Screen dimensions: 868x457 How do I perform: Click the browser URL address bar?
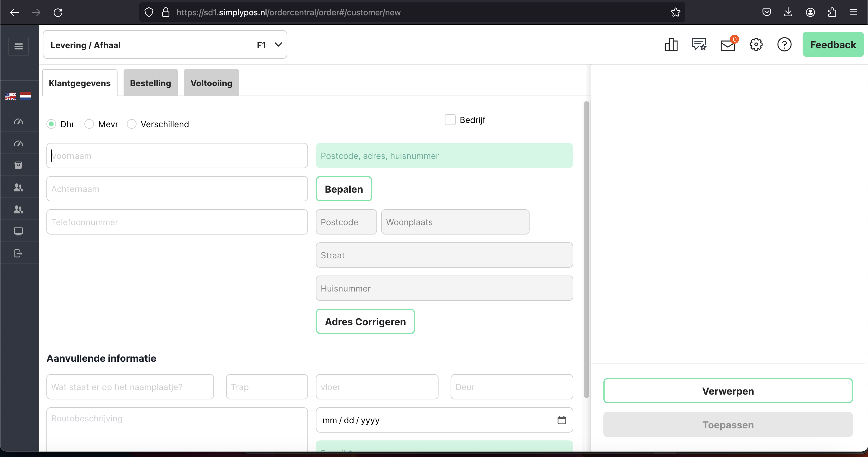pos(412,12)
